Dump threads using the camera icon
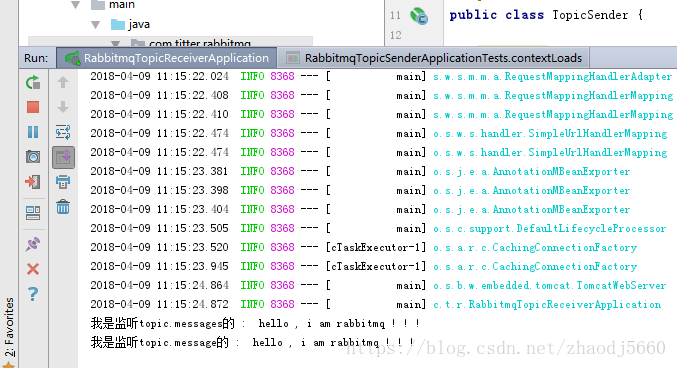This screenshot has height=368, width=677. [33, 156]
